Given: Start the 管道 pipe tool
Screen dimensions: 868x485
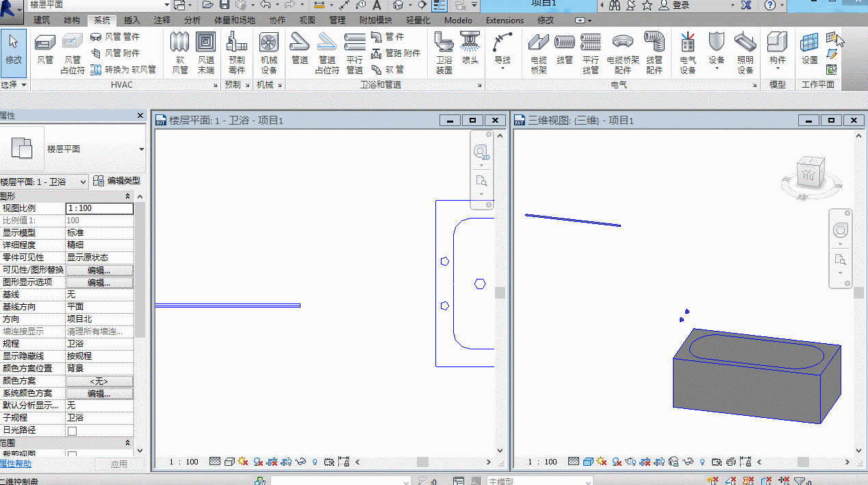Looking at the screenshot, I should (x=300, y=49).
